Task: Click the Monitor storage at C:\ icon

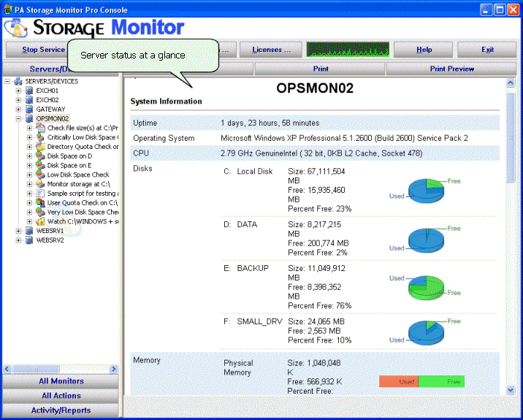Action: click(x=40, y=184)
